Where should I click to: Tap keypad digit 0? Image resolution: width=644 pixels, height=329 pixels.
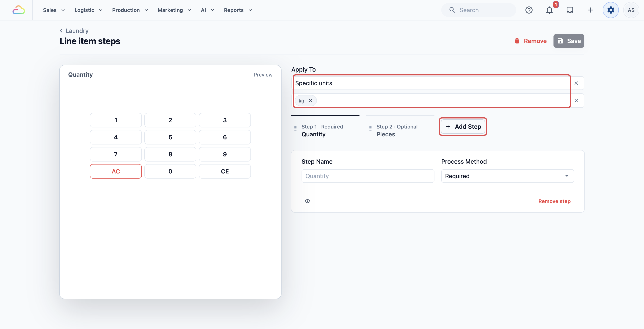pyautogui.click(x=170, y=171)
